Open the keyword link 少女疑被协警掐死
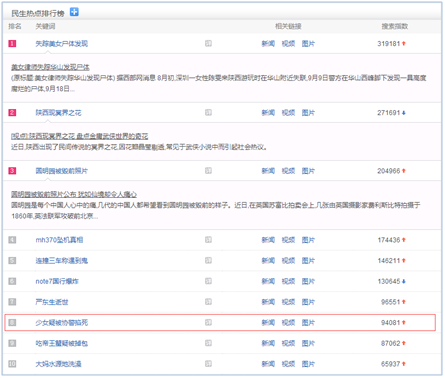The width and height of the screenshot is (445, 378). point(61,322)
